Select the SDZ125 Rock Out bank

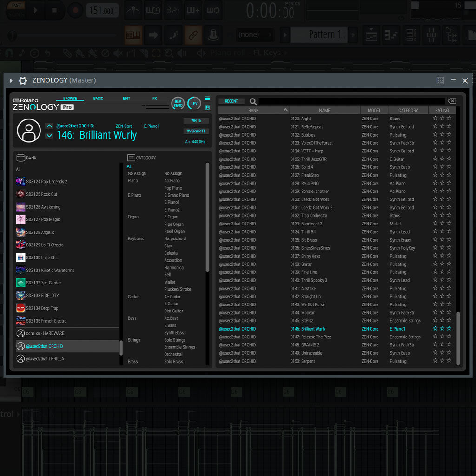[41, 194]
